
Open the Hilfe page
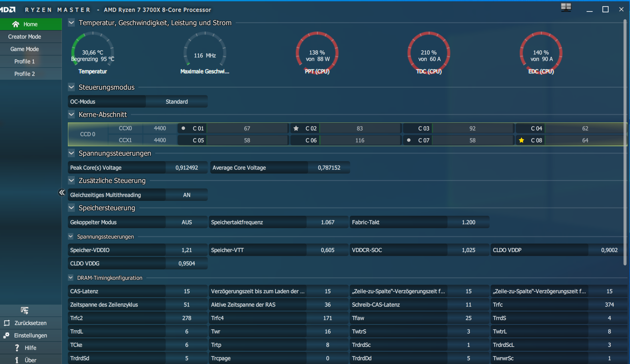pos(31,348)
